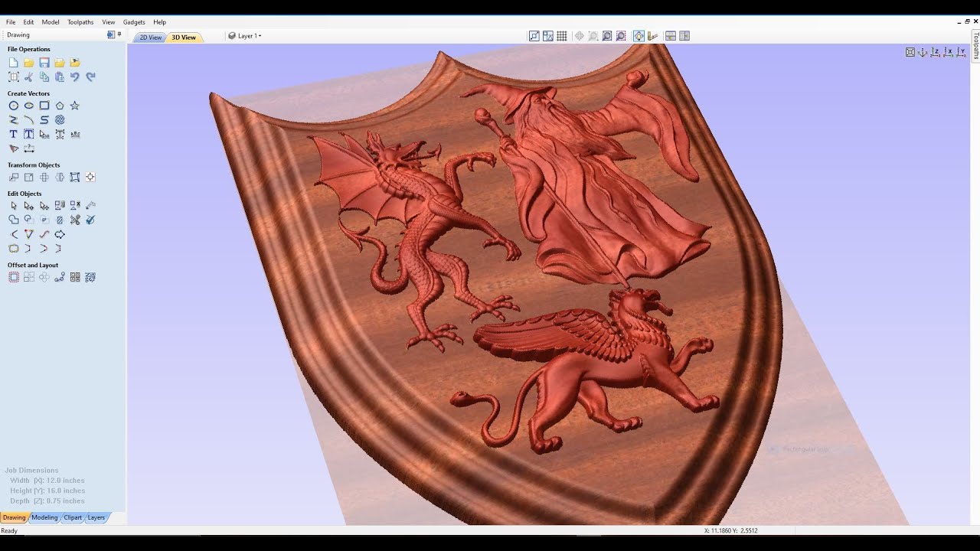
Task: Select the Draw Ellipse tool
Action: [29, 106]
